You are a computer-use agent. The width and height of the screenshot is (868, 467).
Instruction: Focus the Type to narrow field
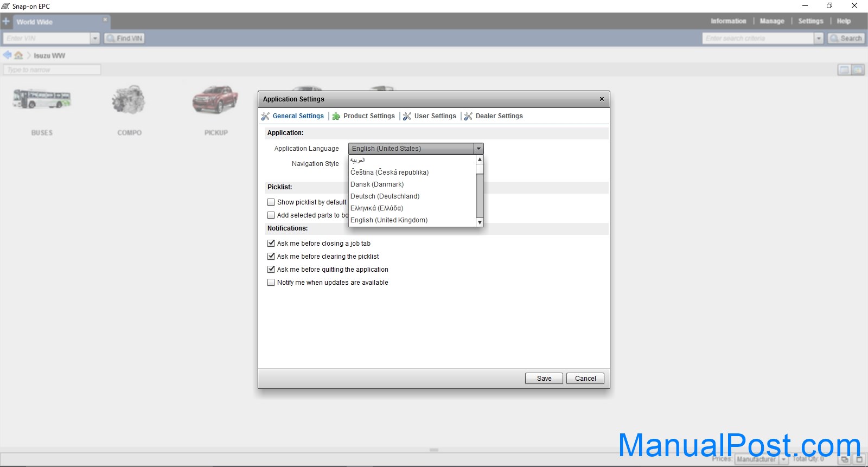click(x=52, y=70)
